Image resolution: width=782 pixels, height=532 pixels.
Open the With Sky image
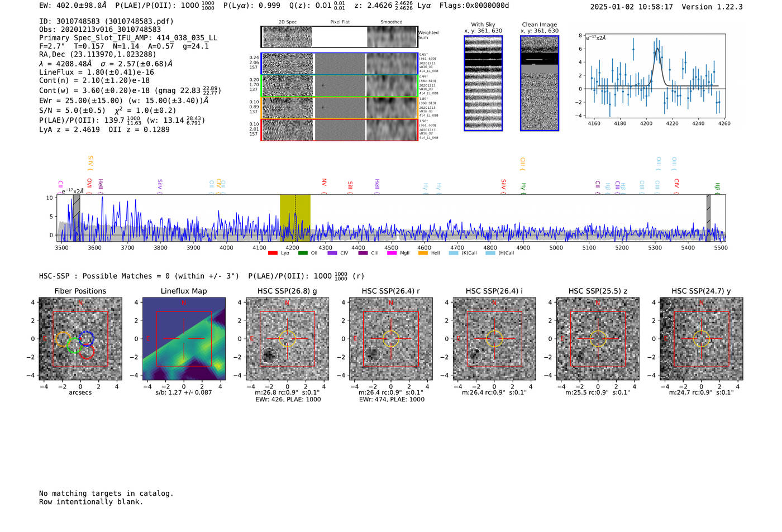[483, 83]
